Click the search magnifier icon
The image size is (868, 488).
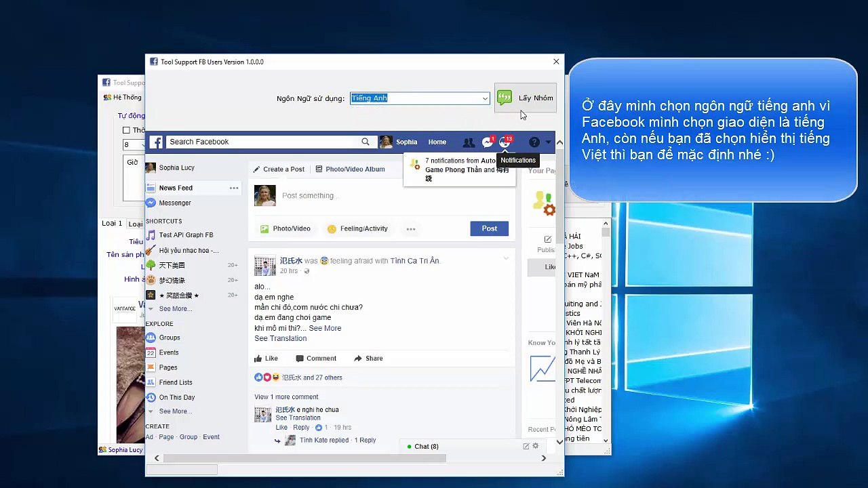click(x=366, y=142)
